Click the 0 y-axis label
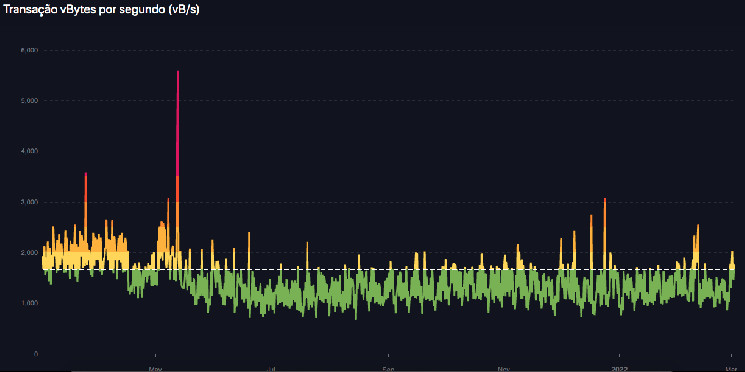 tap(36, 354)
